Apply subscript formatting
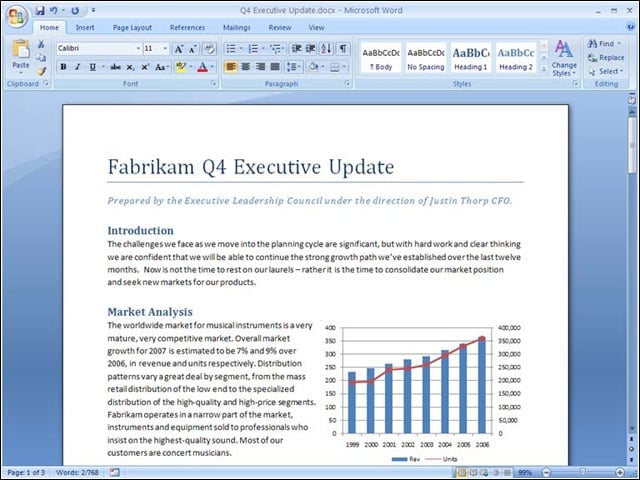Image resolution: width=640 pixels, height=480 pixels. 130,67
